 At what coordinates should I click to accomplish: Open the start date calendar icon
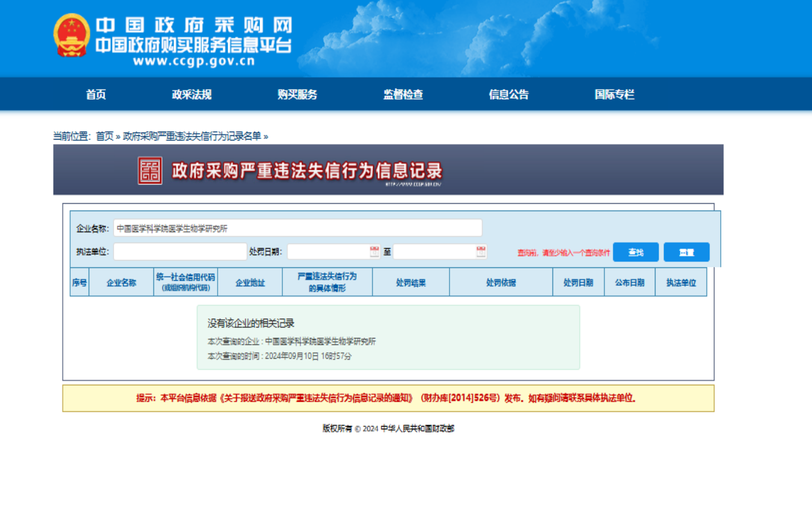(x=374, y=251)
